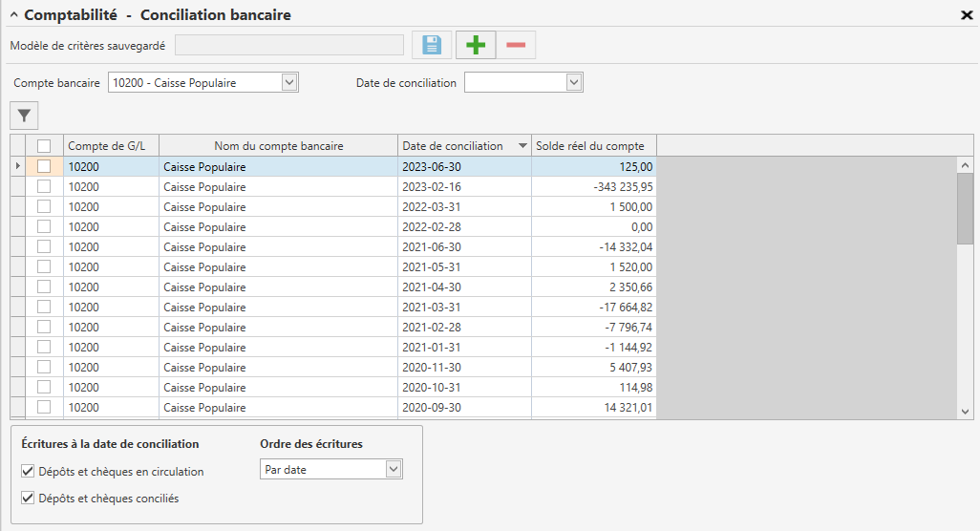Toggle the select-all checkbox in the table header
980x531 pixels.
[44, 146]
